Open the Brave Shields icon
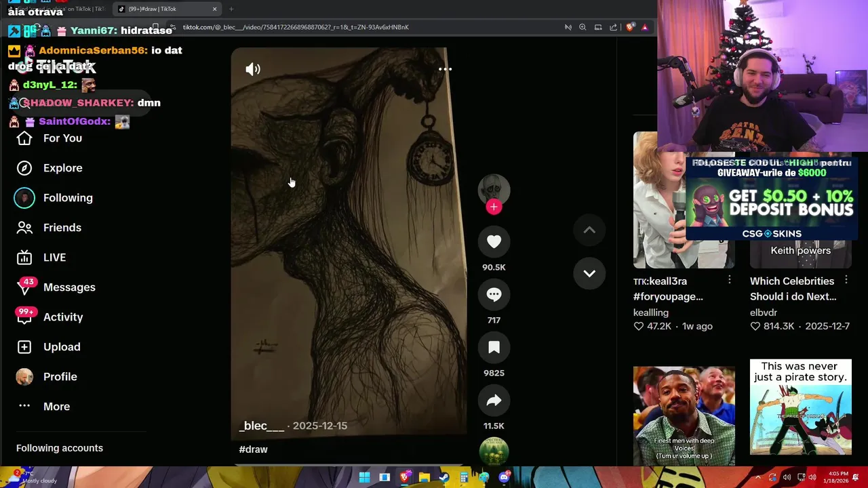This screenshot has height=488, width=868. [x=630, y=27]
